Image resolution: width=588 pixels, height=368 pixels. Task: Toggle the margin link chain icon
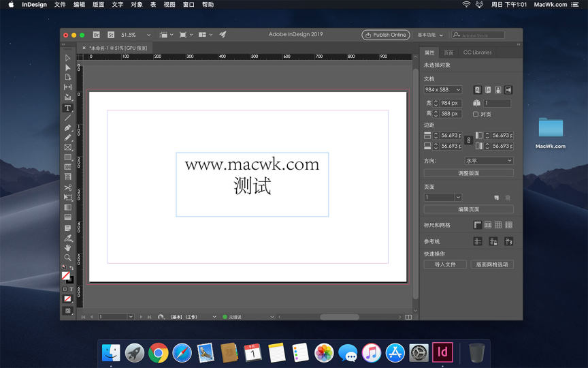tap(468, 140)
